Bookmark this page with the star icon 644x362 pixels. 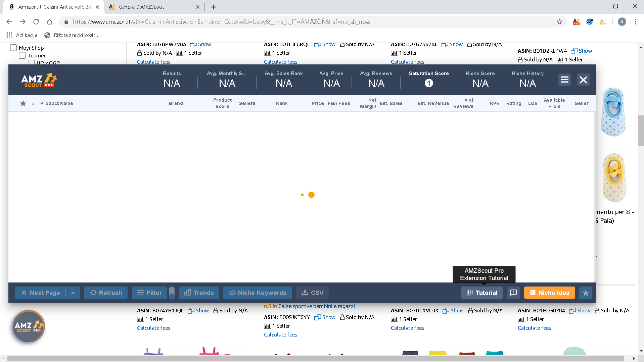[x=559, y=22]
